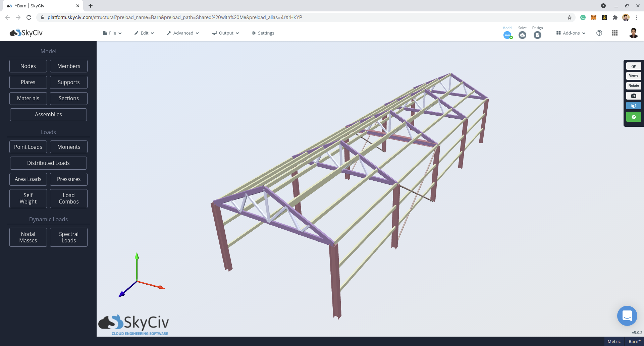Viewport: 644px width, 346px height.
Task: Enable 3D render mode via blue cube icon
Action: (x=633, y=106)
